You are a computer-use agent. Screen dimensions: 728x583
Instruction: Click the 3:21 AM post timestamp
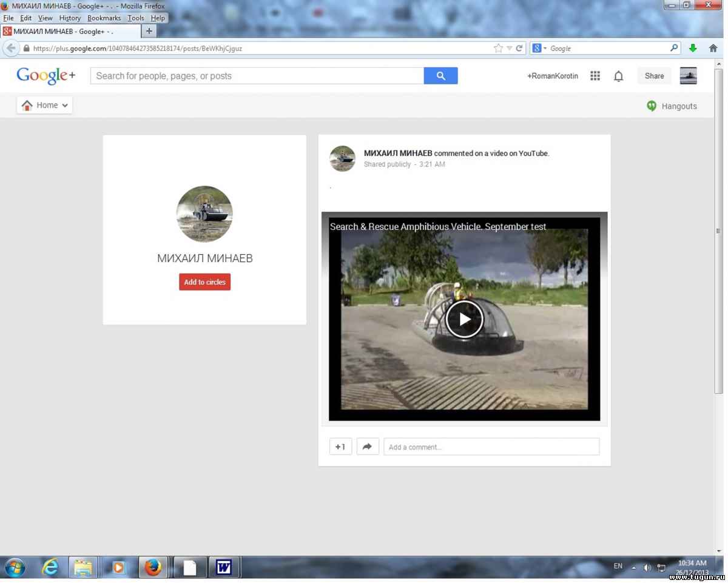coord(432,164)
